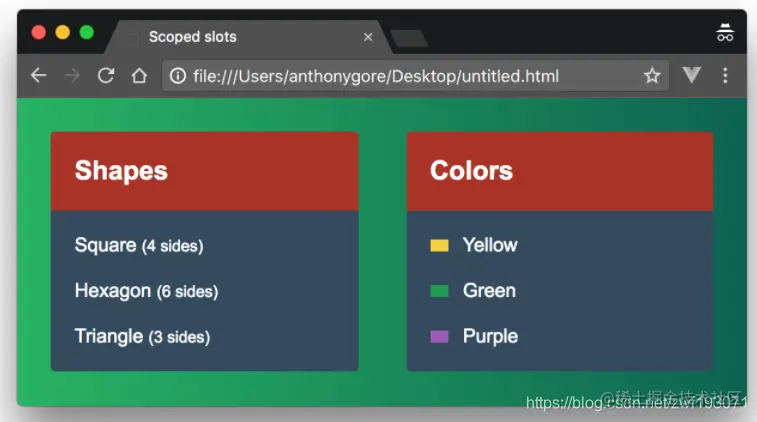The width and height of the screenshot is (757, 422).
Task: Click the Green label
Action: click(x=489, y=291)
